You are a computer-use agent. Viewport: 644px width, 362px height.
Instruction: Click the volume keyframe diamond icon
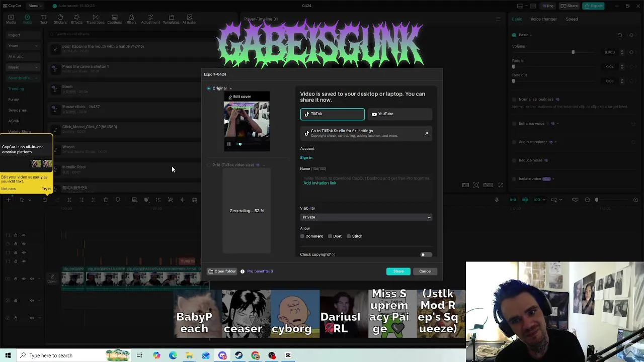[x=632, y=52]
